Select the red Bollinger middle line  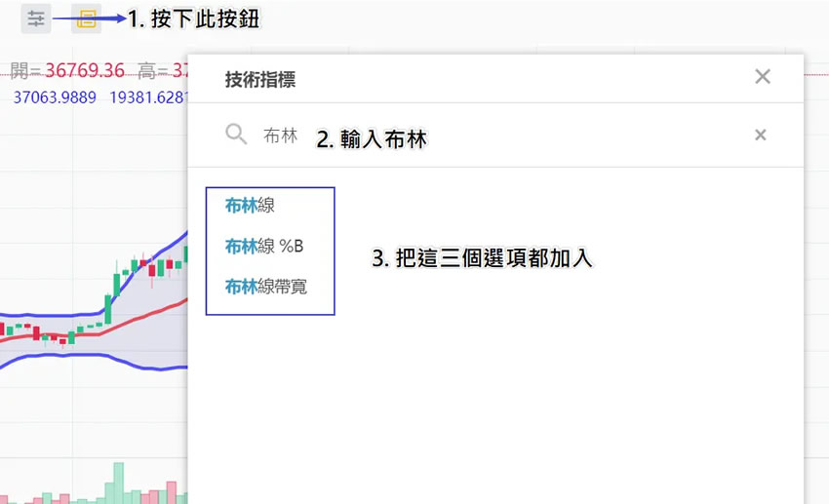[146, 312]
